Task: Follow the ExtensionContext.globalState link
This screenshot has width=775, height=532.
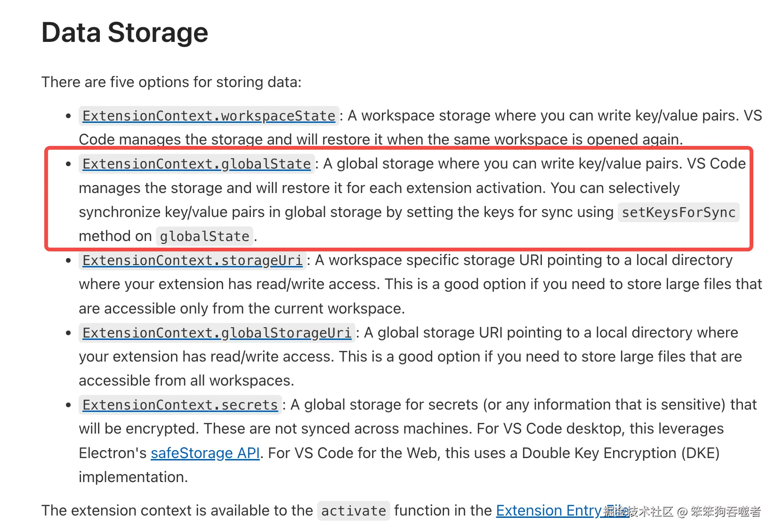Action: pyautogui.click(x=196, y=164)
